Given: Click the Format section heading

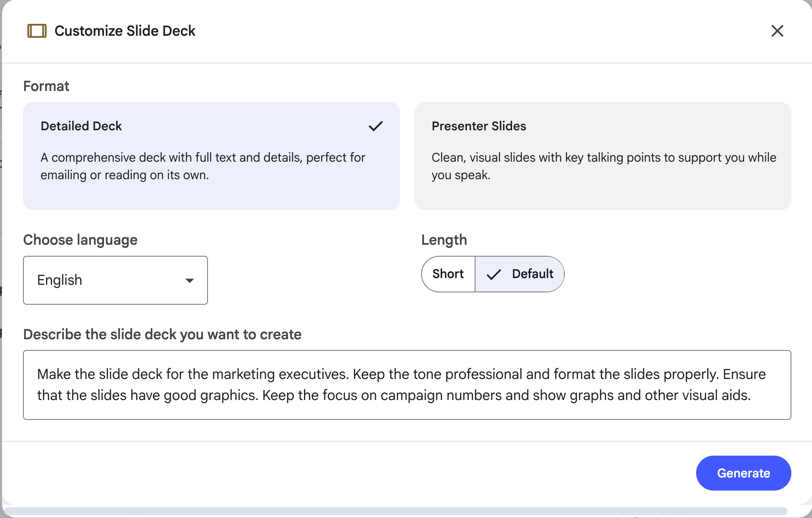Looking at the screenshot, I should (46, 86).
